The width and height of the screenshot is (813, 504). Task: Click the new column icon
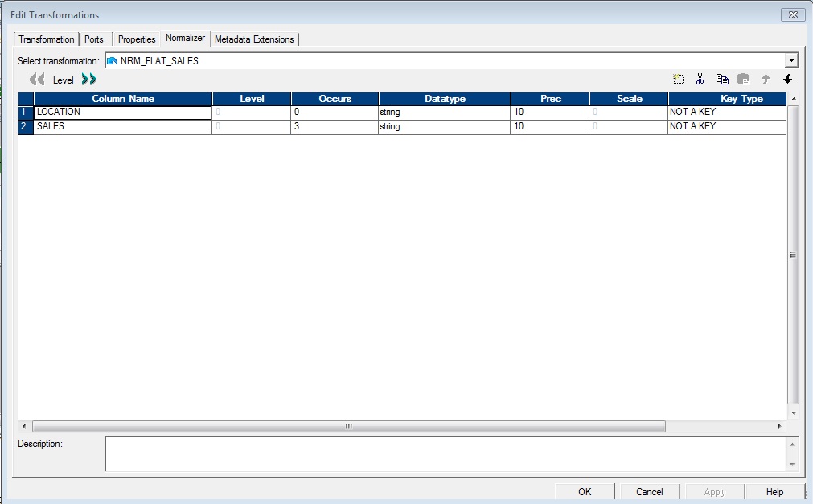[676, 79]
